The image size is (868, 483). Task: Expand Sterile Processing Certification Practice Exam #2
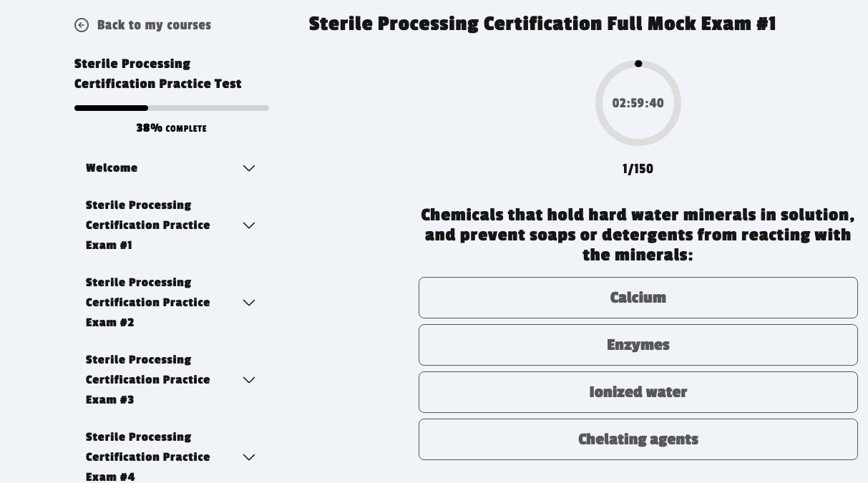tap(248, 303)
